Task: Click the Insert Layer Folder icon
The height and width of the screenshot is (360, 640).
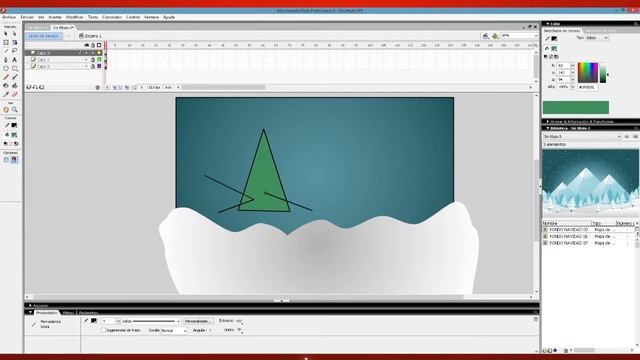Action: (42, 87)
